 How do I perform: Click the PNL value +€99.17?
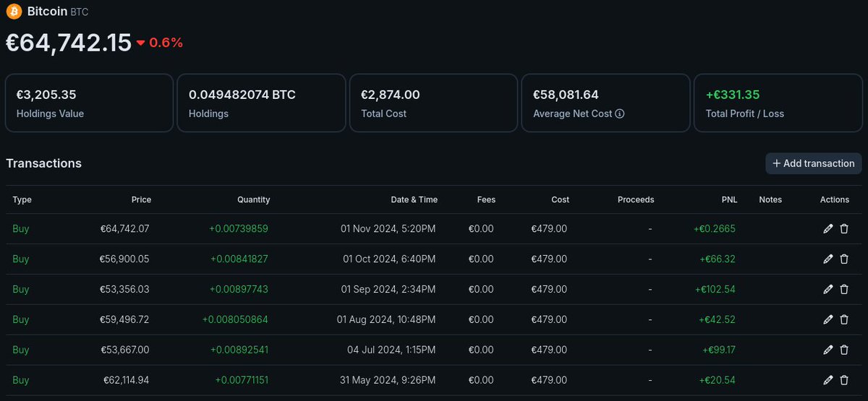point(718,350)
